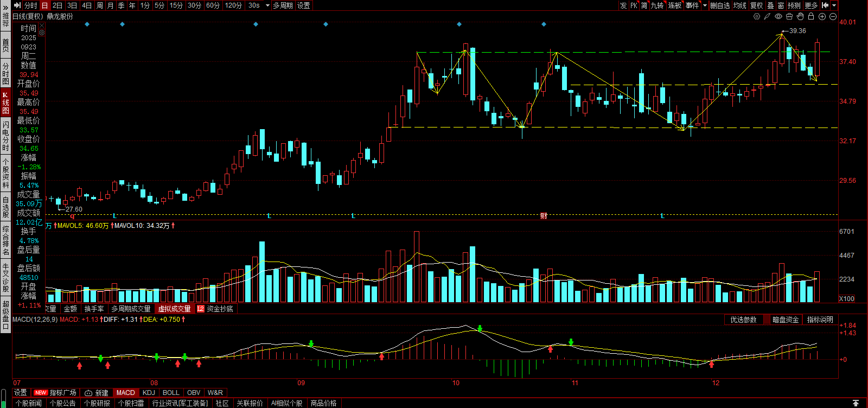Toggle the eye visibility icon on chart
The width and height of the screenshot is (868, 408).
tap(778, 16)
